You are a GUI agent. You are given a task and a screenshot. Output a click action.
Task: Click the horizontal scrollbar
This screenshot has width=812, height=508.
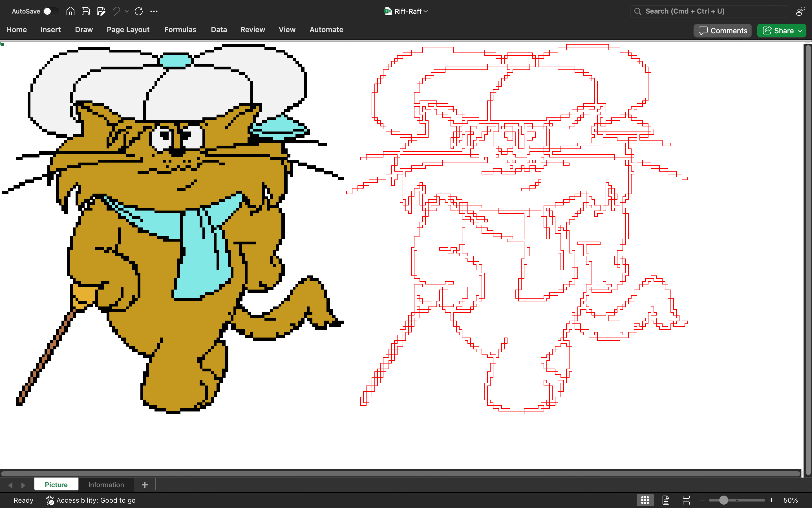coord(401,474)
